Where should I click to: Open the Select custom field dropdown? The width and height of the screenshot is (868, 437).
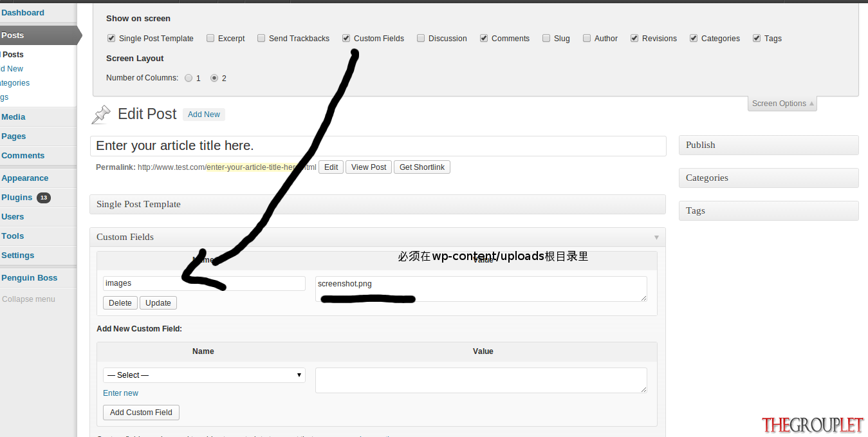point(204,375)
